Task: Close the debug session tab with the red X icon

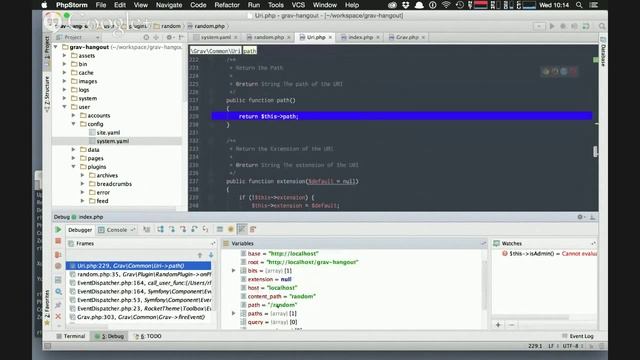Action: pyautogui.click(x=58, y=316)
